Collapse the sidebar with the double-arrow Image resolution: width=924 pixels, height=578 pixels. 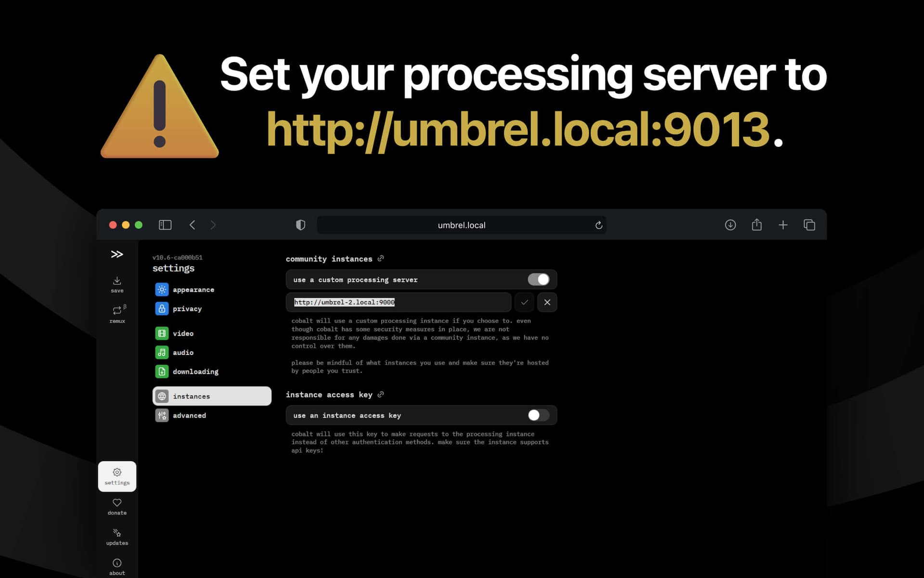pos(117,254)
